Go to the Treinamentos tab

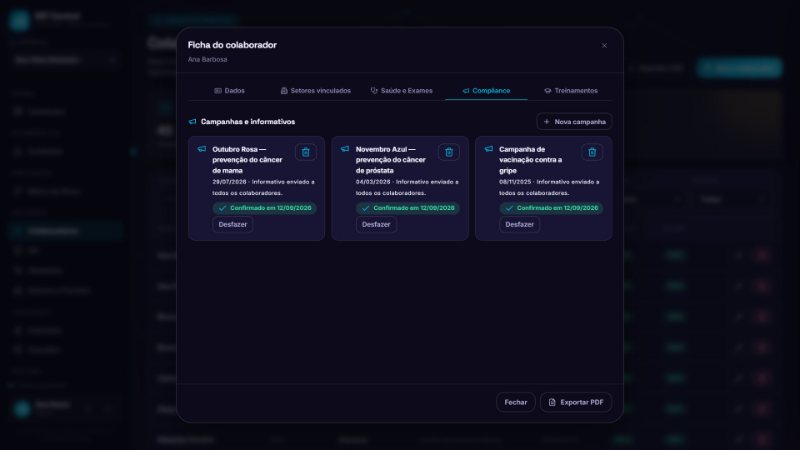point(571,90)
